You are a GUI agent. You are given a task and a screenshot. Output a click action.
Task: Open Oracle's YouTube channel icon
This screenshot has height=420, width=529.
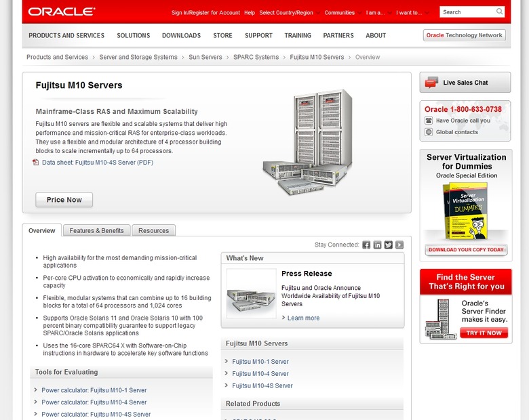tap(399, 245)
